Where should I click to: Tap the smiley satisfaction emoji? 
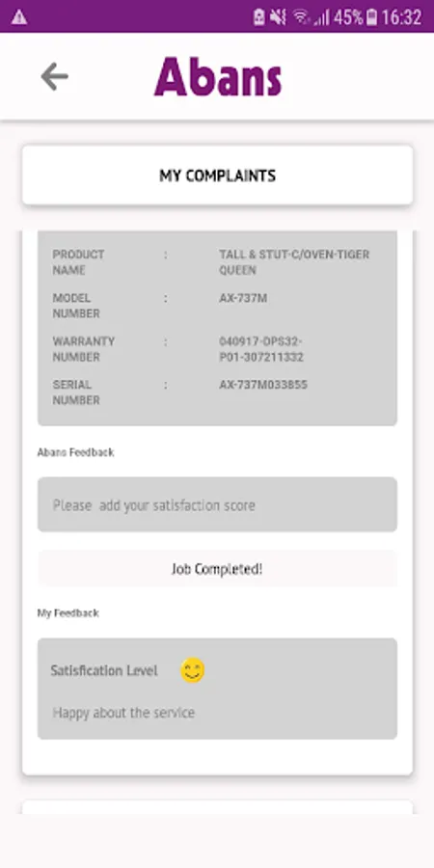click(193, 670)
